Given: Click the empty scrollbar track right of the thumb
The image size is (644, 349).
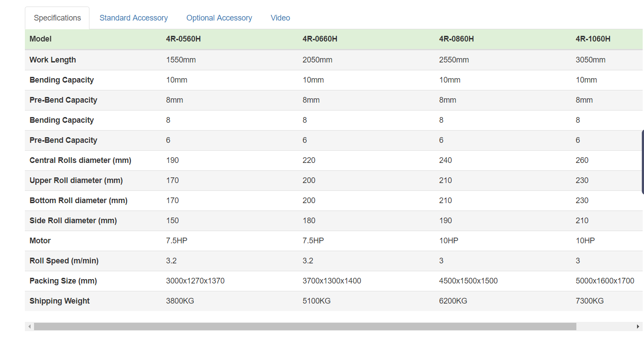Looking at the screenshot, I should click(x=605, y=326).
